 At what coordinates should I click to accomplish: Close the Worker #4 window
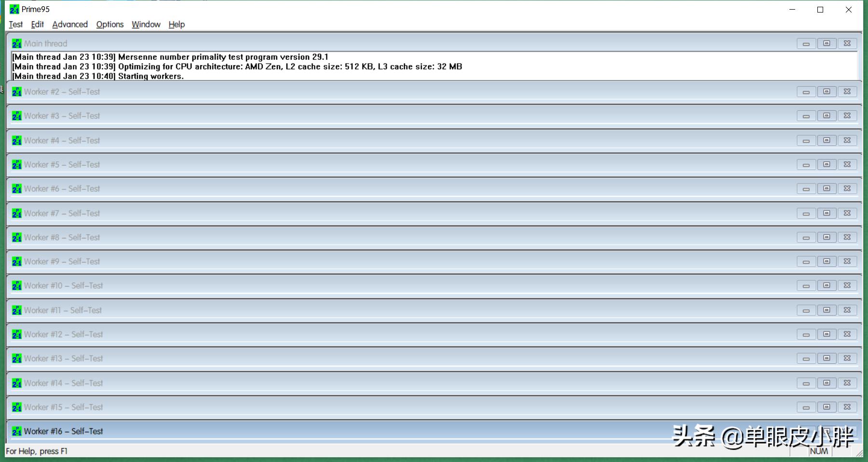click(x=847, y=140)
